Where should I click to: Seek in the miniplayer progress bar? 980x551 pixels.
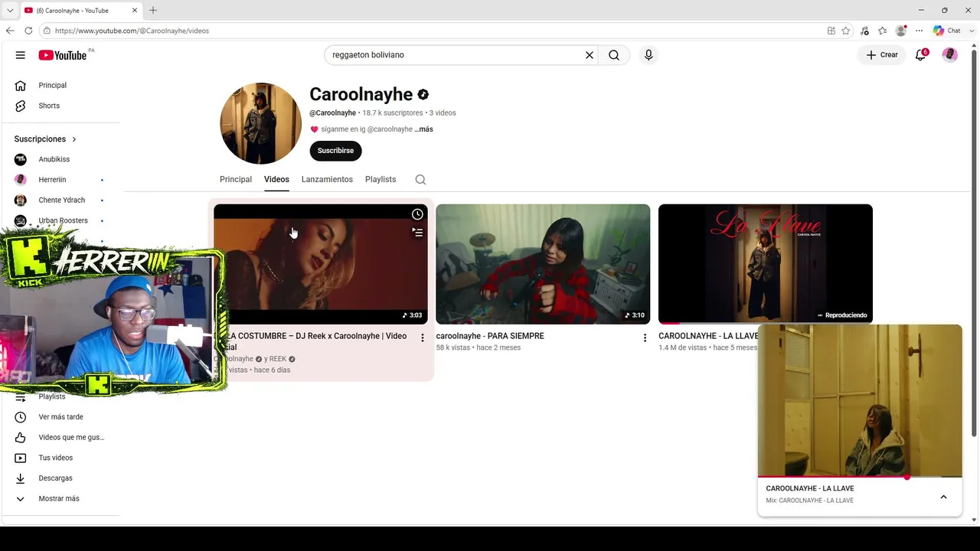click(860, 477)
